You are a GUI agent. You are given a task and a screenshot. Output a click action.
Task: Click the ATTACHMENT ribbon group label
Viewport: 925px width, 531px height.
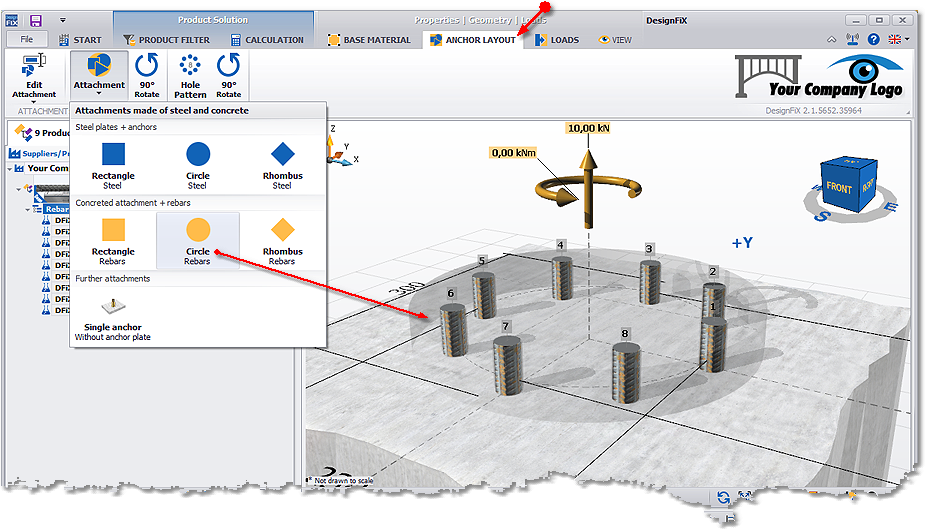[x=42, y=111]
